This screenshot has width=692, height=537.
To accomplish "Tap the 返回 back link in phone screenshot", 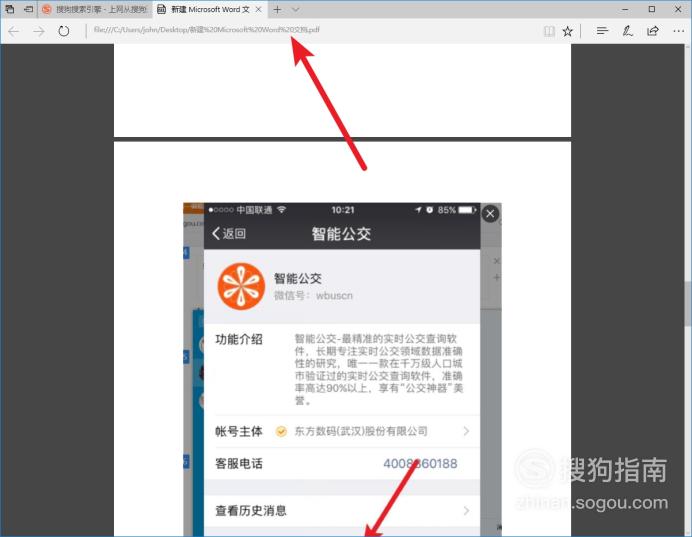I will [229, 233].
